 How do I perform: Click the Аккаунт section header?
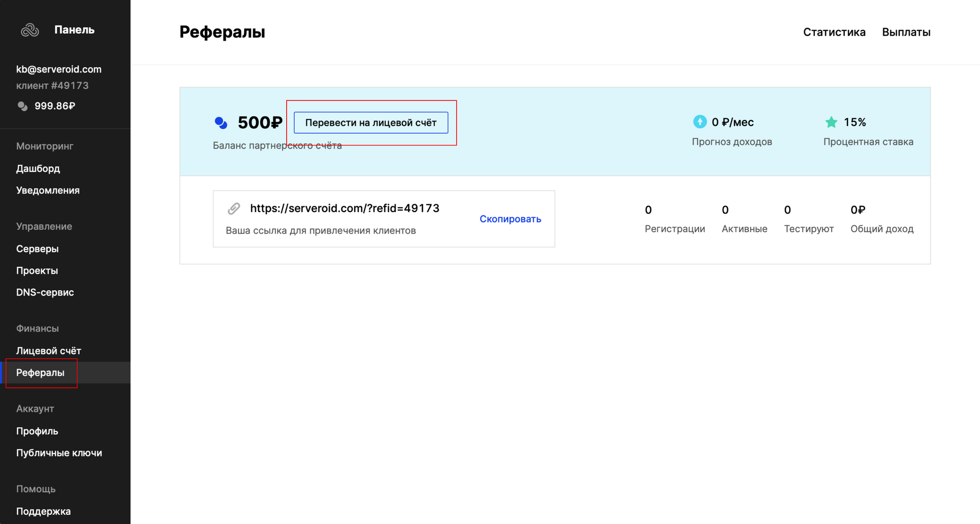pos(35,408)
